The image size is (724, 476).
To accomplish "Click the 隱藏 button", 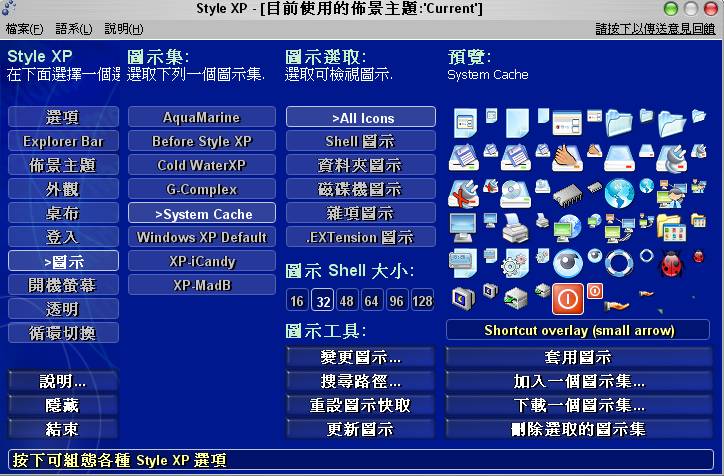I will coord(63,405).
